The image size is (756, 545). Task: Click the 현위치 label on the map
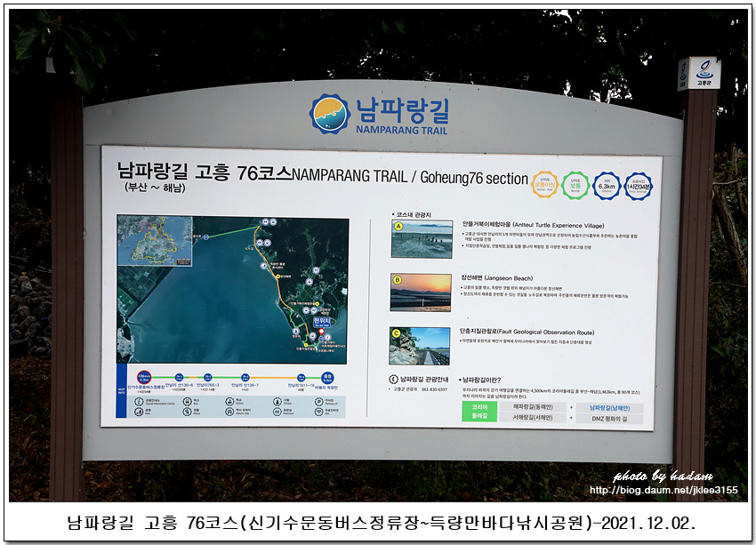[322, 321]
